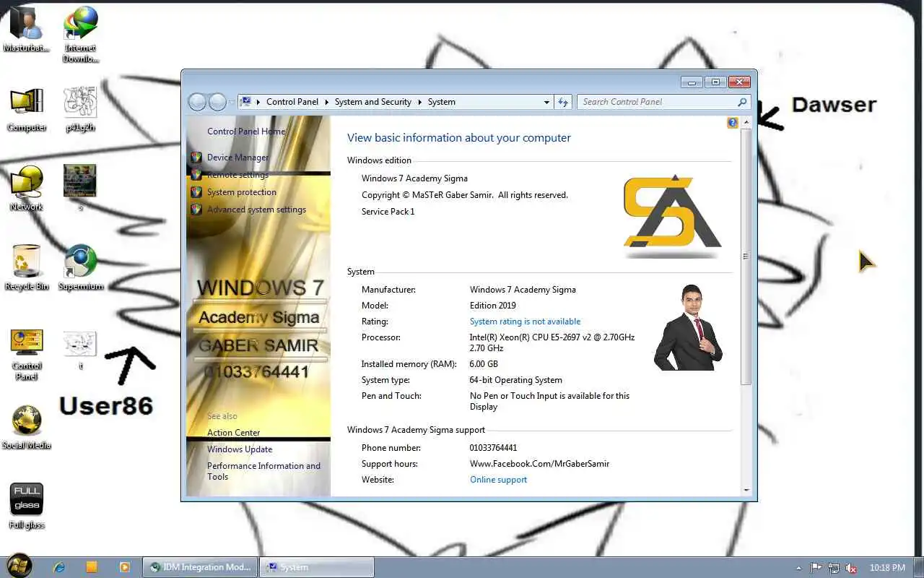Open the Internet Download Manager desktop icon
924x578 pixels.
[80, 34]
